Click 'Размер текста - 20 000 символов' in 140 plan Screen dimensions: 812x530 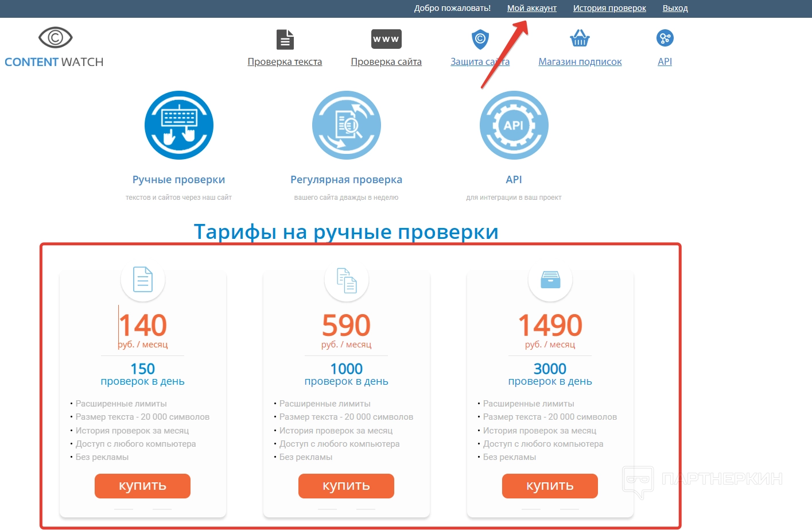coord(142,417)
